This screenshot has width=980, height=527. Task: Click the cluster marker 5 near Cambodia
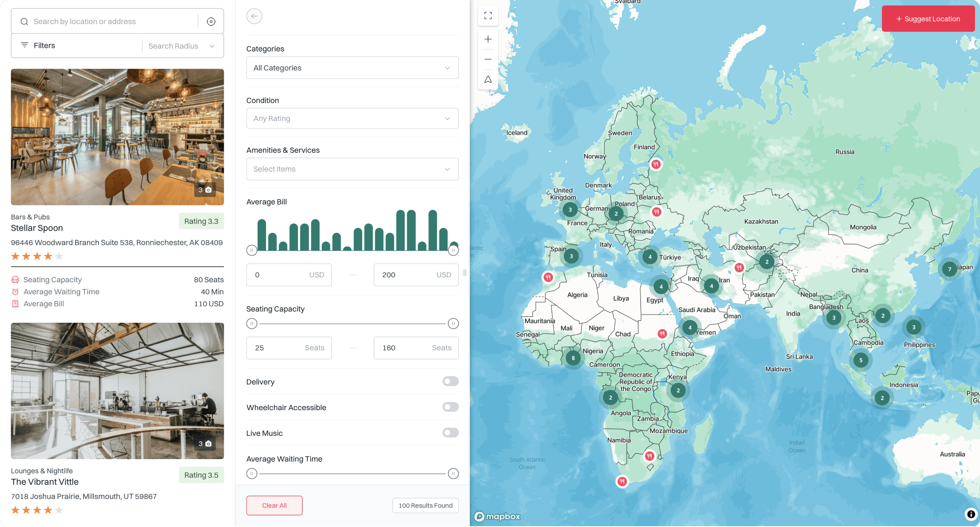pos(861,360)
